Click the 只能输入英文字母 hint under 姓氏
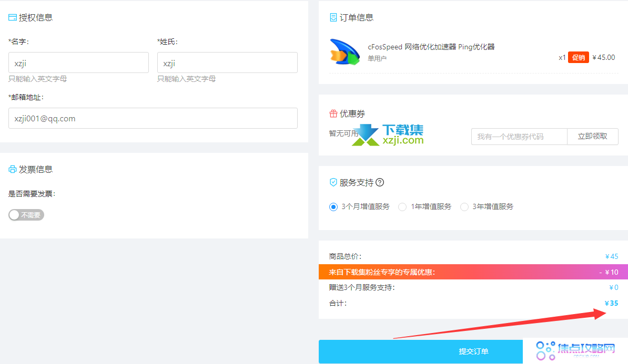The image size is (628, 364). 187,79
